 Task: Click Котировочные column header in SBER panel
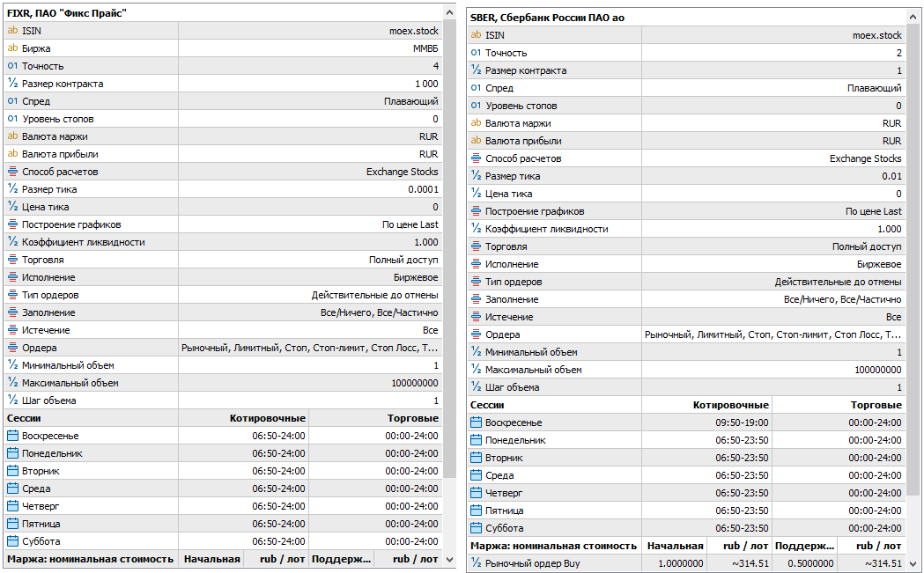pyautogui.click(x=731, y=405)
